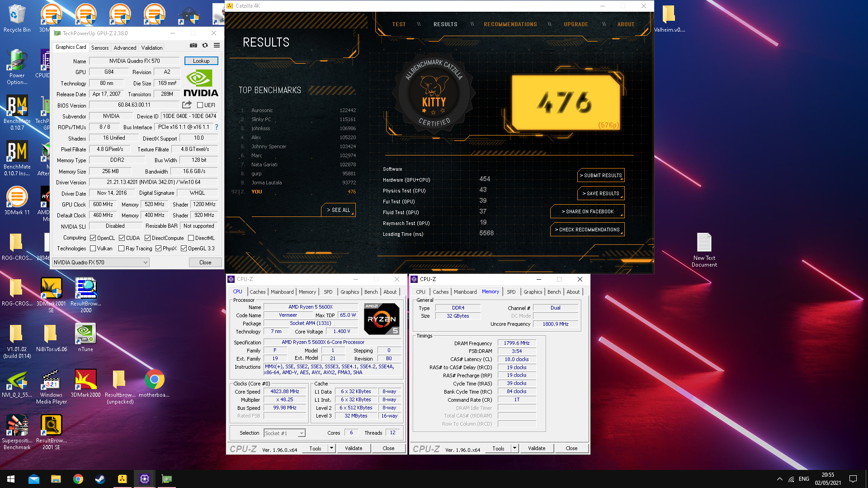Toggle the Vulkan checkbox
Viewport: 868px width, 488px height.
[x=93, y=249]
